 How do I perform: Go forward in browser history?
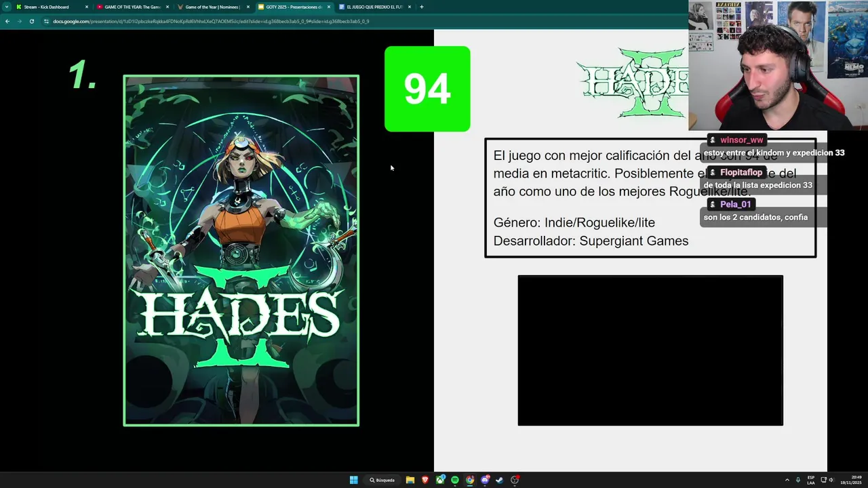20,21
